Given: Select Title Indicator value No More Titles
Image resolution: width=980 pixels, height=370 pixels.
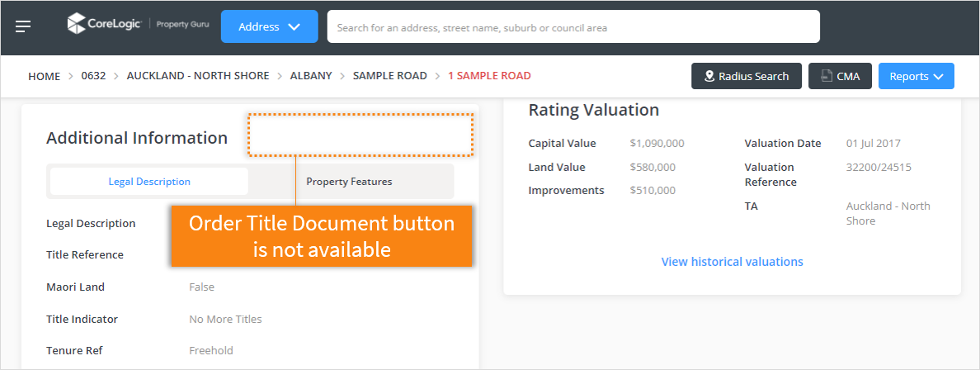Looking at the screenshot, I should tap(226, 320).
